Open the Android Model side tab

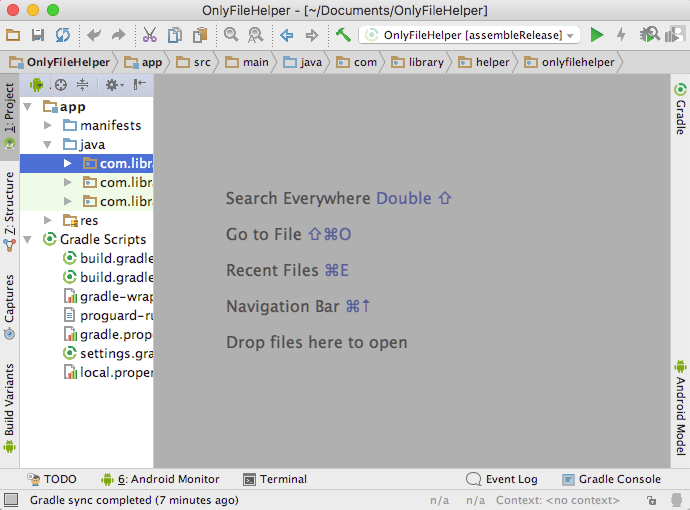tap(680, 408)
